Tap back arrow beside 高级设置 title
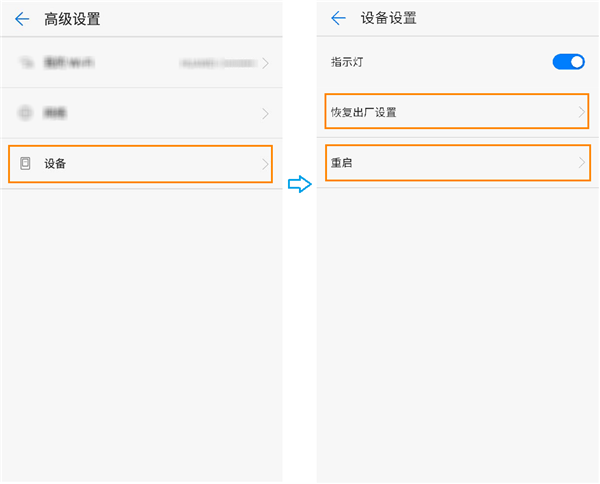Image resolution: width=600 pixels, height=484 pixels. [x=22, y=19]
